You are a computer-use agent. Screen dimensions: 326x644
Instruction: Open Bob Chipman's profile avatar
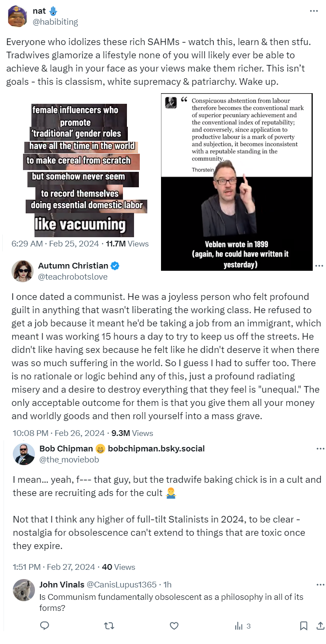[x=24, y=454]
